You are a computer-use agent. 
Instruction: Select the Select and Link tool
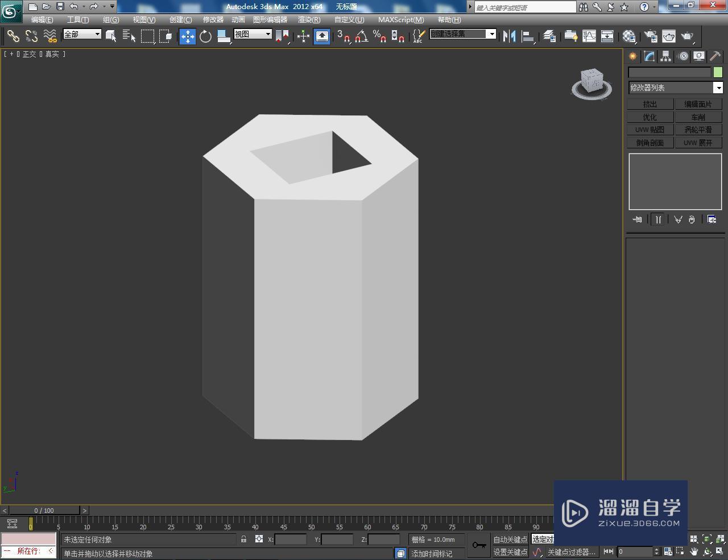(14, 36)
